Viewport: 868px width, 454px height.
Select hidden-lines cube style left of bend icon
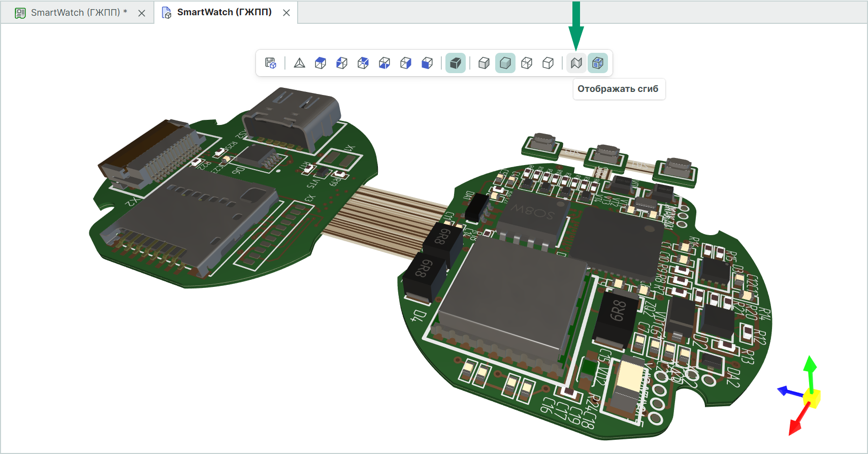click(x=548, y=63)
